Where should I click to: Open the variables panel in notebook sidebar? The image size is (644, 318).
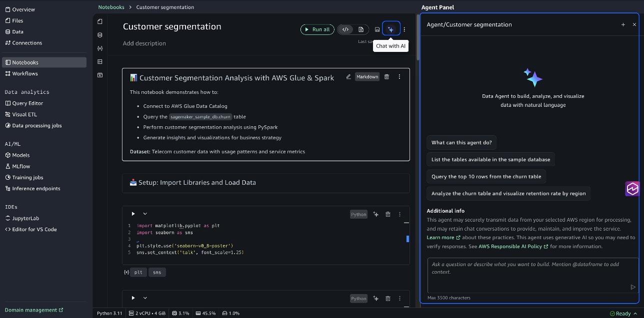[100, 48]
